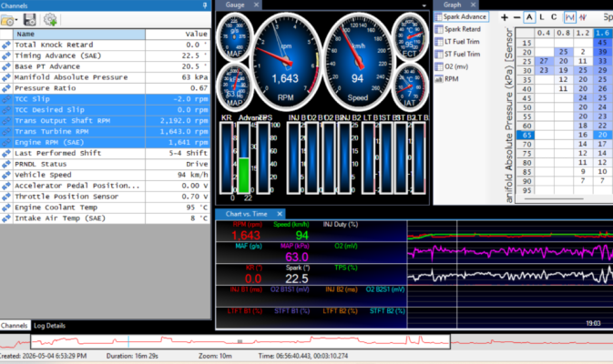This screenshot has width=613, height=364.
Task: Select RPM histogram in Graph list
Action: pyautogui.click(x=446, y=79)
